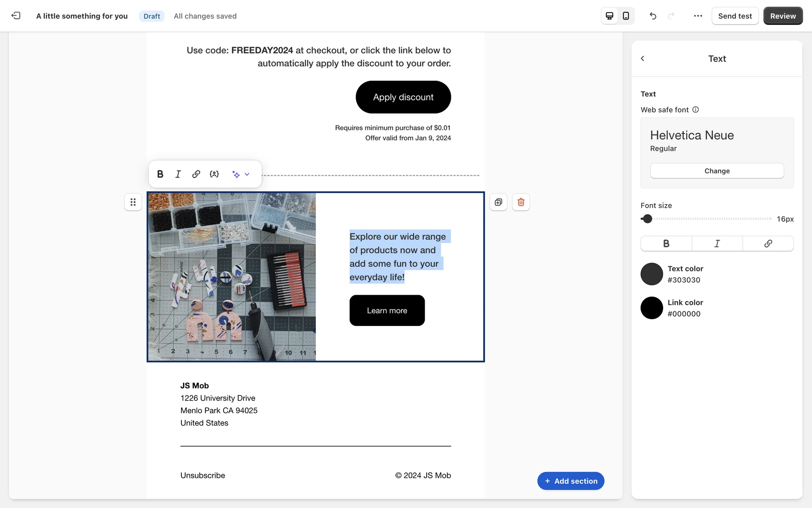The width and height of the screenshot is (812, 508).
Task: Apply italic in floating text toolbar
Action: (178, 174)
